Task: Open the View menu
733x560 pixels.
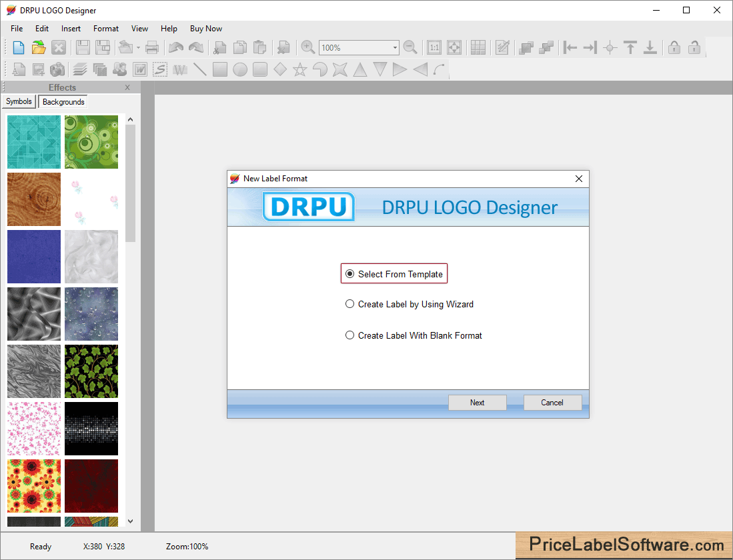Action: [x=140, y=29]
